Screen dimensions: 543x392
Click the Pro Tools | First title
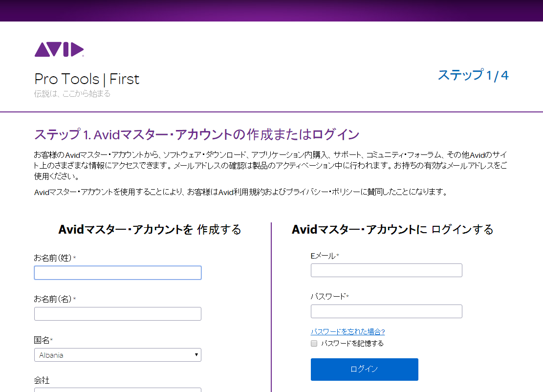tap(87, 79)
